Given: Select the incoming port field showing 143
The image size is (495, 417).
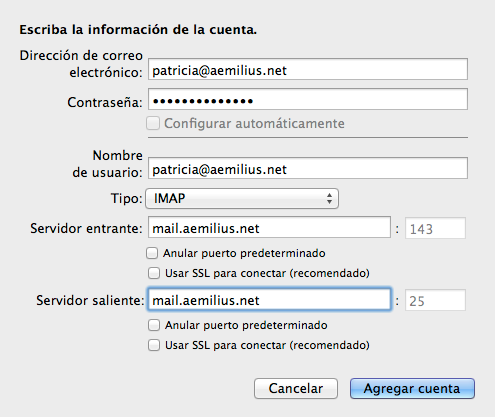Looking at the screenshot, I should [x=435, y=228].
